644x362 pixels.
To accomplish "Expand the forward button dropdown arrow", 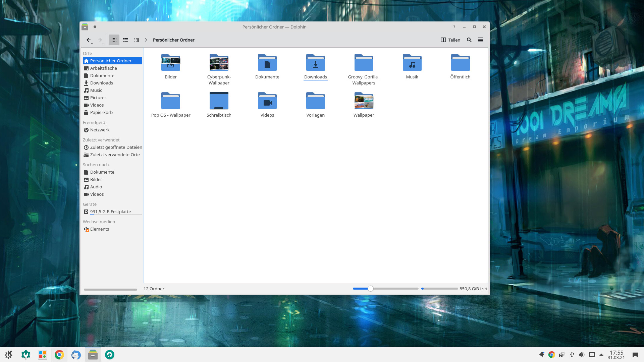I will click(104, 44).
